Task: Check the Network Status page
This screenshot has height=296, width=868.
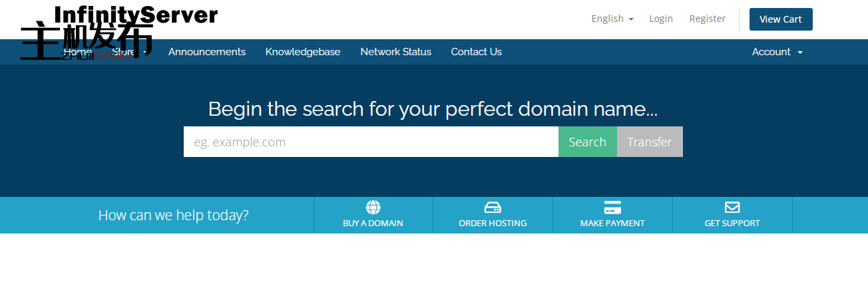Action: point(395,52)
